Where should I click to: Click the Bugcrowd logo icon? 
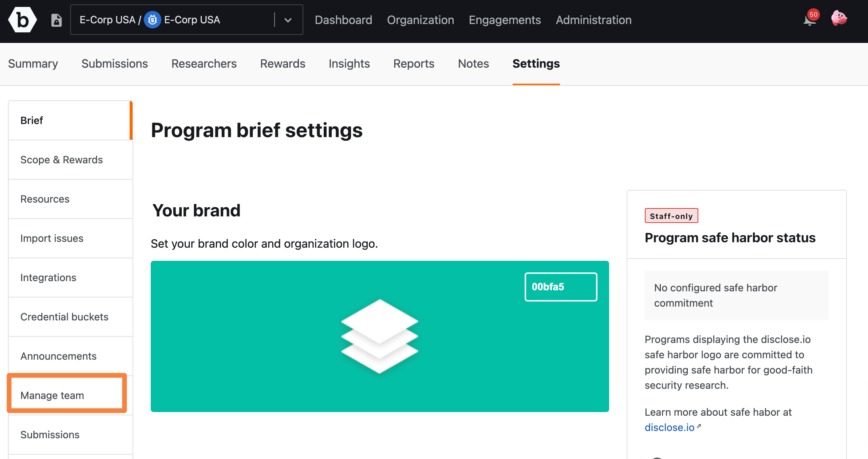pyautogui.click(x=23, y=20)
